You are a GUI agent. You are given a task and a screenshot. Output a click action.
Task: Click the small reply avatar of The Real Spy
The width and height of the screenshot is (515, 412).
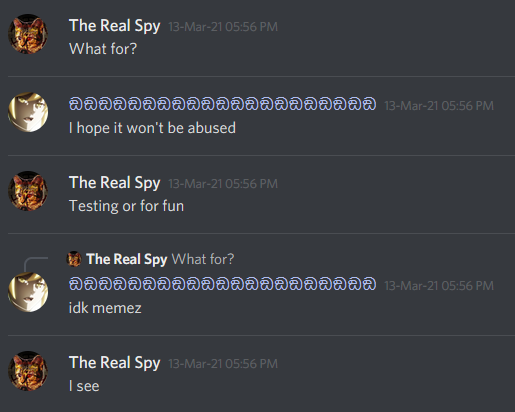pyautogui.click(x=74, y=259)
